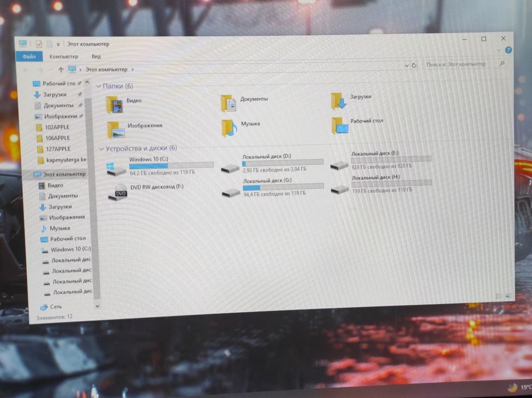Open the Изображения folder icon in Папки
Viewport: 532px width, 398px height.
[116, 130]
